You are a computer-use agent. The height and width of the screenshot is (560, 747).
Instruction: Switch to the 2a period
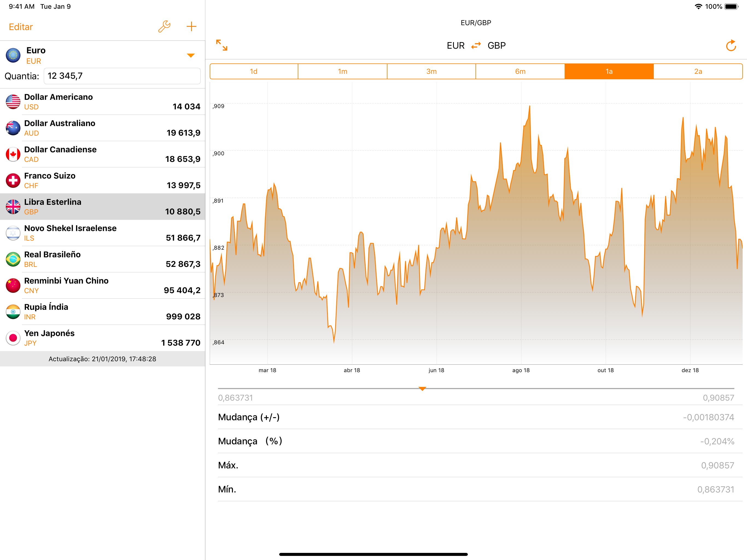click(698, 72)
